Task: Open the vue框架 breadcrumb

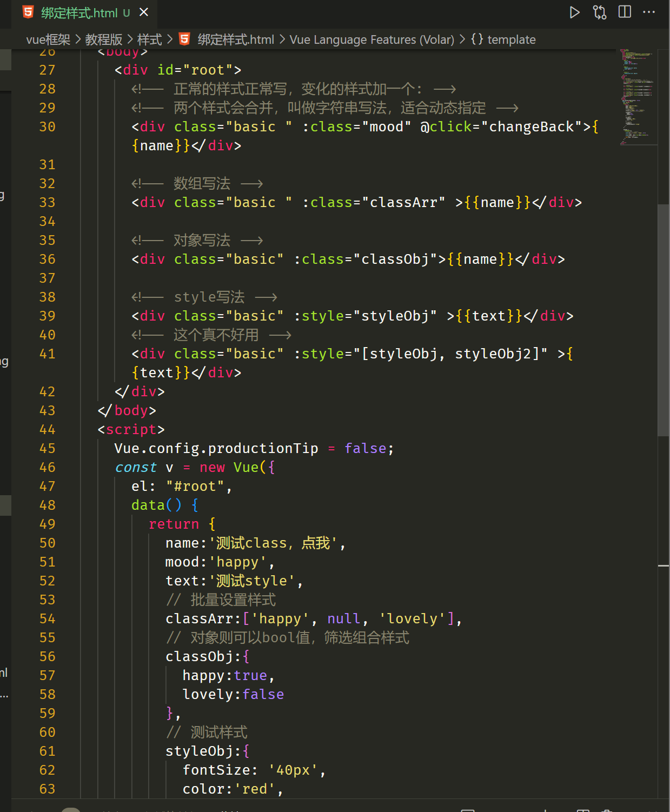Action: 48,39
